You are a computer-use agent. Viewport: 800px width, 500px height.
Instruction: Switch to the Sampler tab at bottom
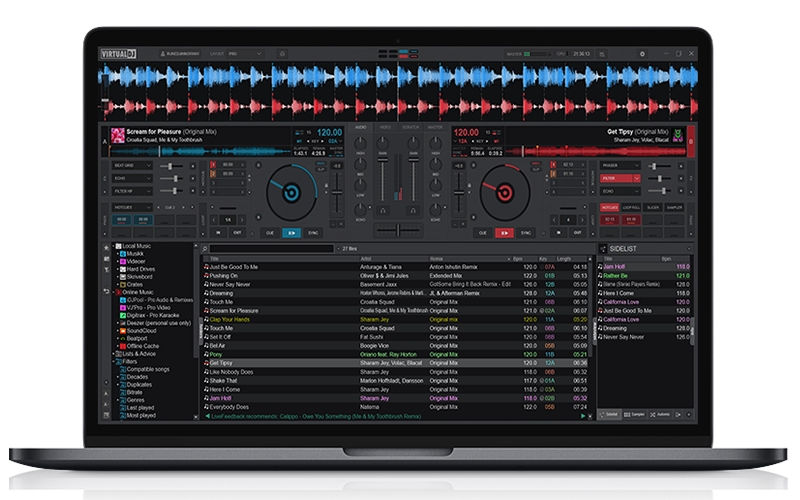click(634, 415)
